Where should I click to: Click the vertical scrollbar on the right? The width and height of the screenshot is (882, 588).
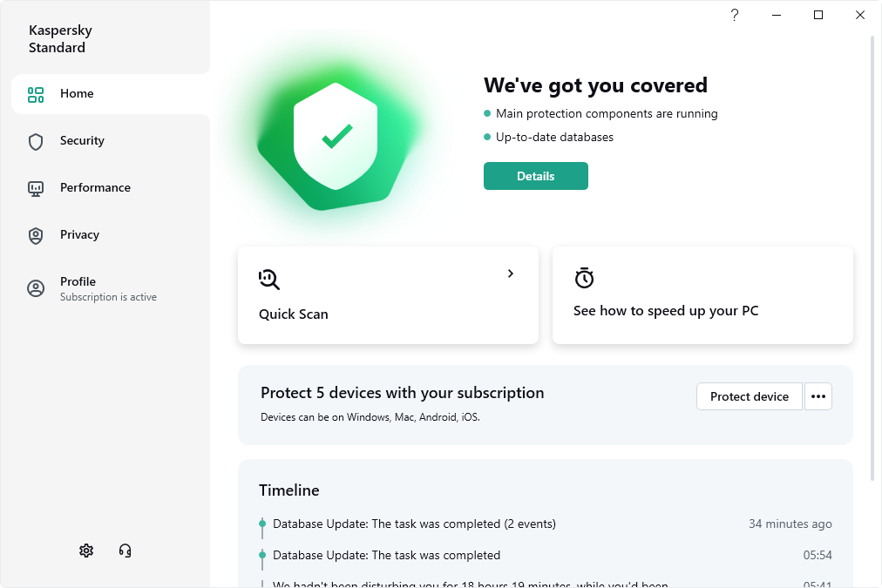874,261
